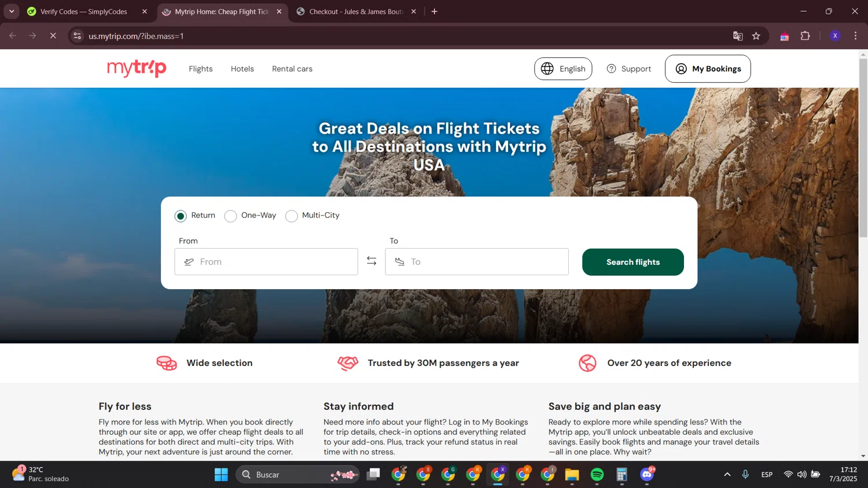Open Chrome three-dot menu
The height and width of the screenshot is (488, 868).
click(x=855, y=36)
